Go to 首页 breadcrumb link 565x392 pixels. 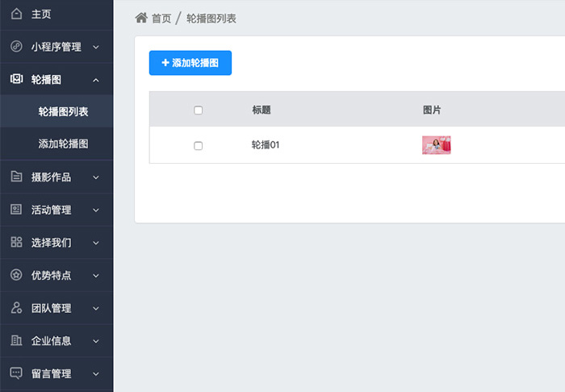click(x=161, y=19)
